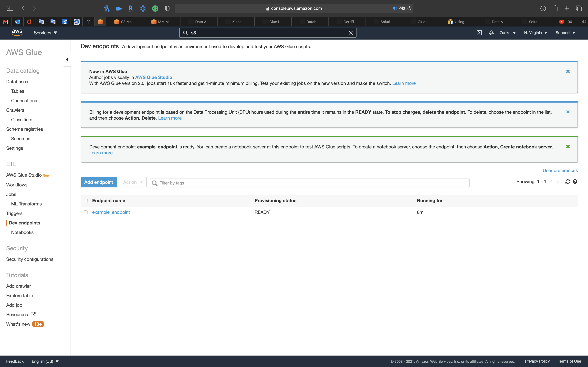Click the AWS logo home icon
The height and width of the screenshot is (367, 588).
pyautogui.click(x=17, y=33)
